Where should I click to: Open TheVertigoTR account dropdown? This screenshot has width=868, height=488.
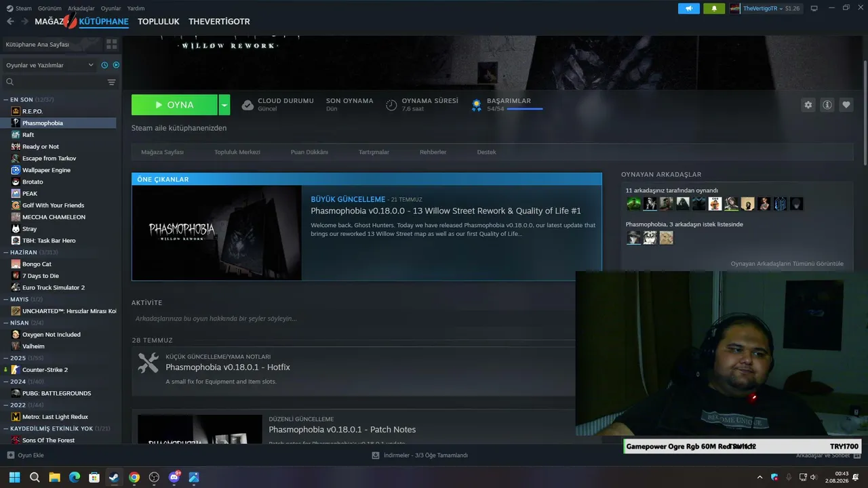tap(766, 8)
